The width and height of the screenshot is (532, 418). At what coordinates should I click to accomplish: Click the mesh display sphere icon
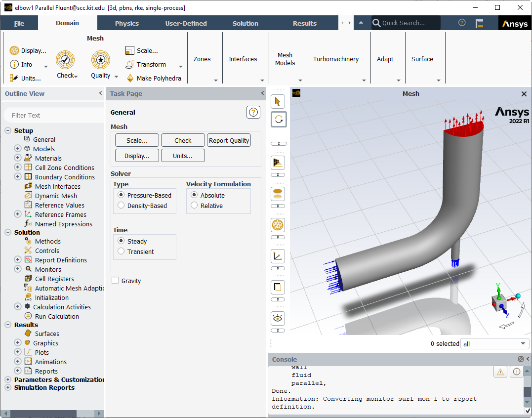click(x=278, y=225)
